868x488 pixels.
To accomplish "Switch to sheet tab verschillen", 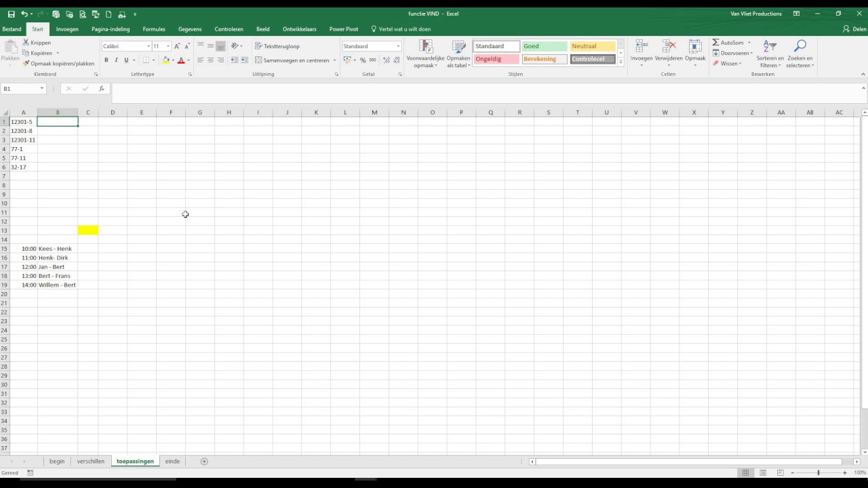I will (91, 462).
